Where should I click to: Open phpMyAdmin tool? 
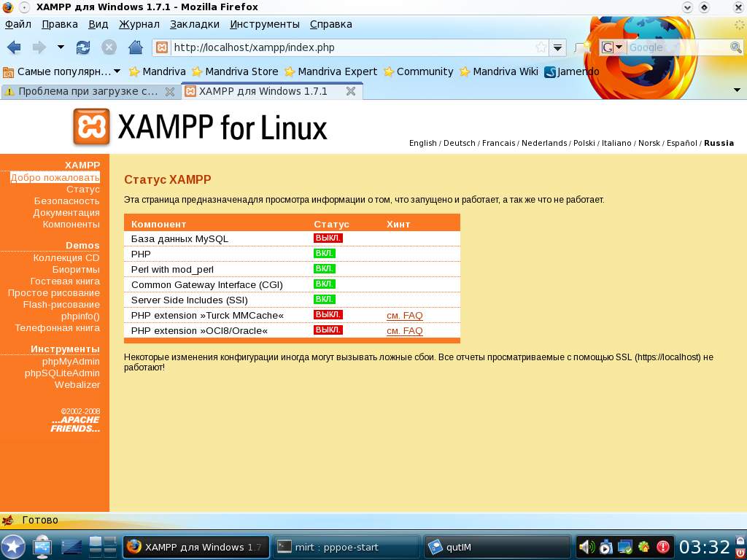(x=71, y=362)
